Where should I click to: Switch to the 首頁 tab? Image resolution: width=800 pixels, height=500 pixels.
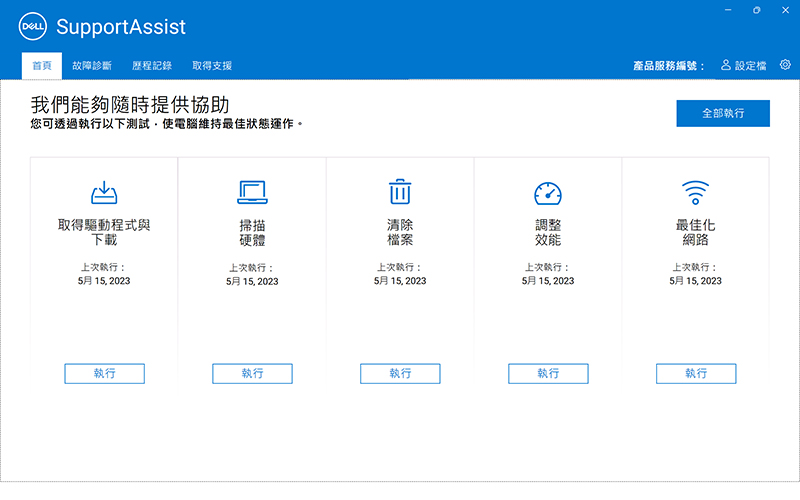click(x=42, y=66)
